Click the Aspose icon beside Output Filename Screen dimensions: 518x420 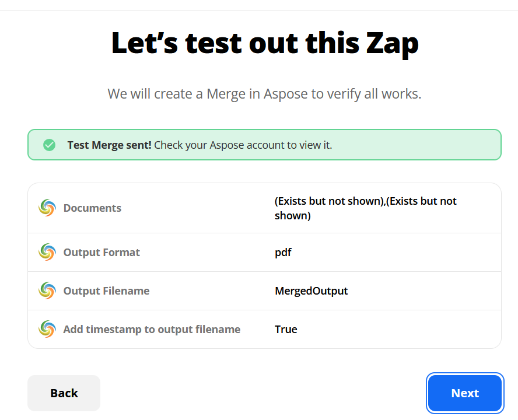click(47, 290)
